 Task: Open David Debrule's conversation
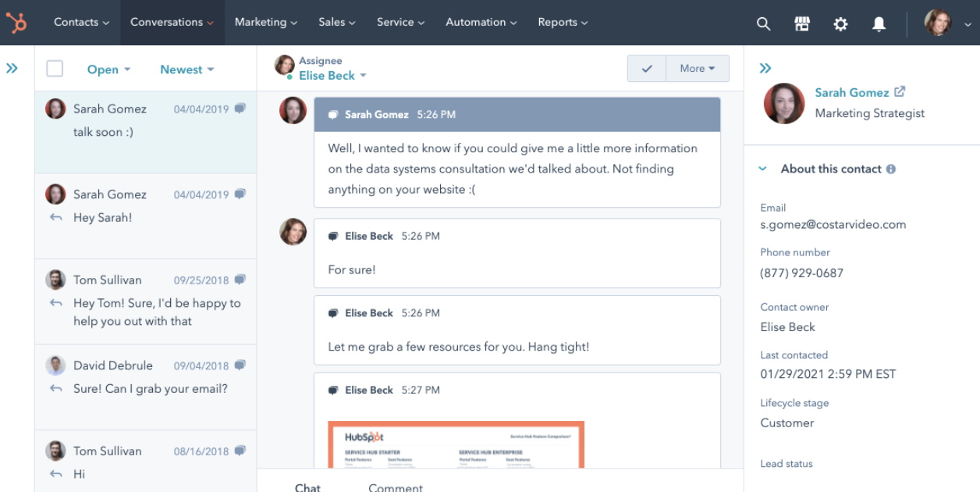pyautogui.click(x=146, y=387)
